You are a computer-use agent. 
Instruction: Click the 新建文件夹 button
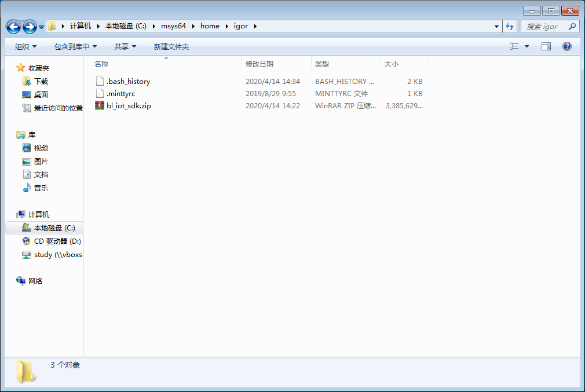(171, 46)
